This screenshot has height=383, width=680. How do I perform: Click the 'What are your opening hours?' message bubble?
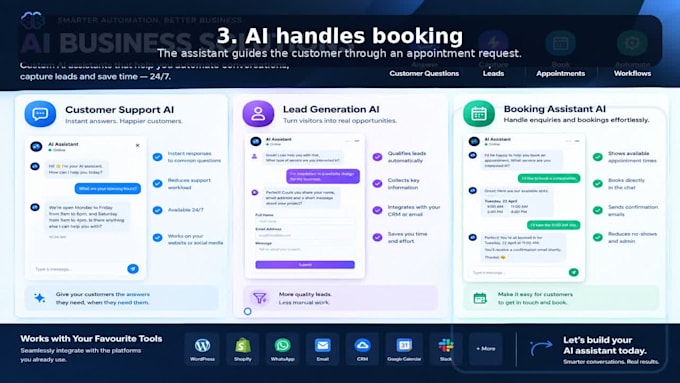point(108,189)
